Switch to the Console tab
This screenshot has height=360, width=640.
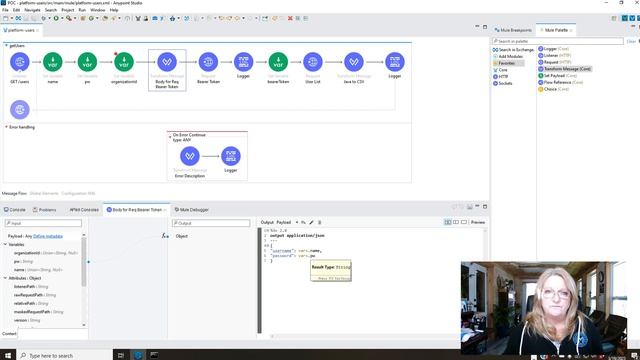tap(15, 210)
